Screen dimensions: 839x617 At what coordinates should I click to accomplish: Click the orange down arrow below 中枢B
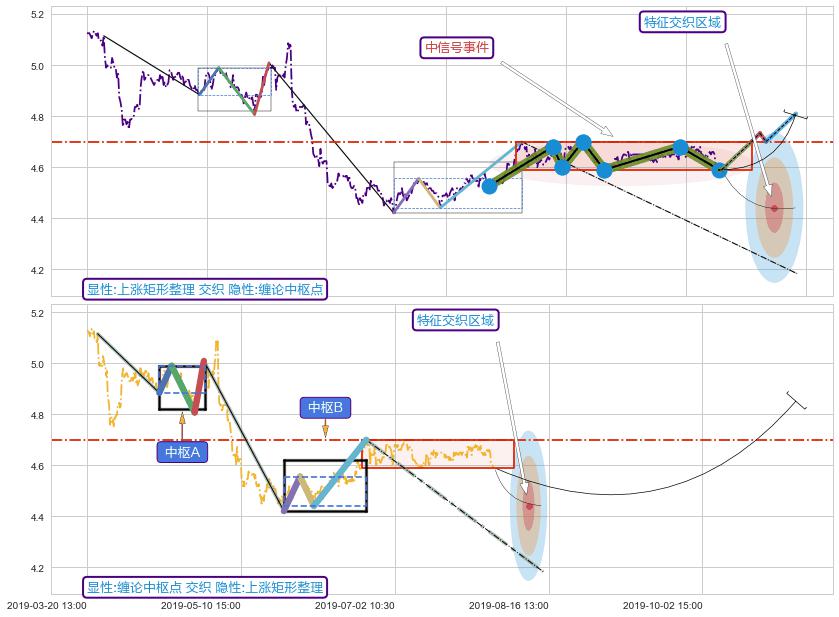click(325, 432)
